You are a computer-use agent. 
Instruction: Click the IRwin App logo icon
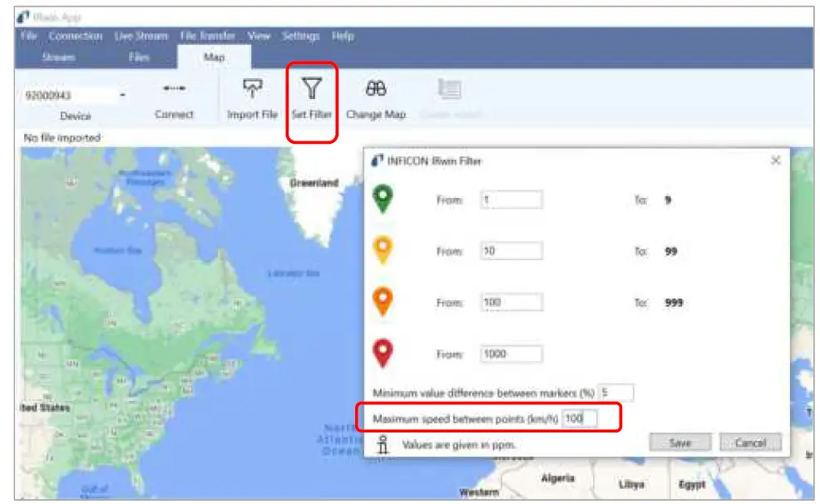(x=23, y=17)
